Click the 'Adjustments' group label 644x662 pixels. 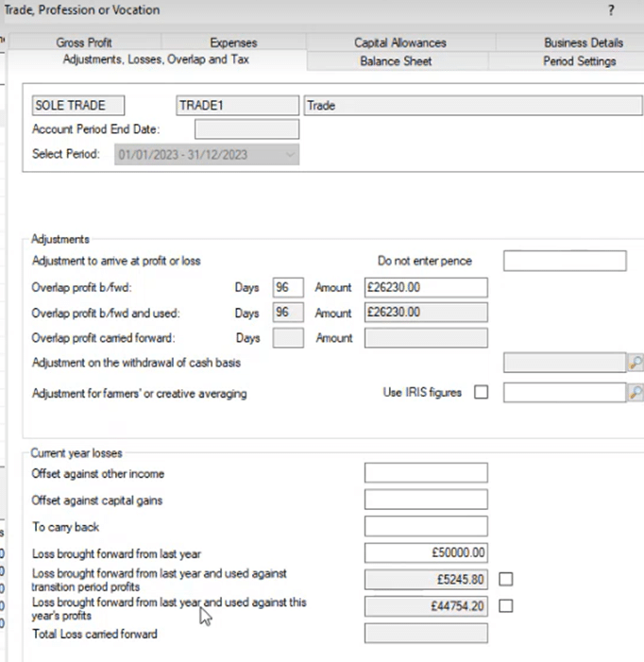[x=60, y=239]
